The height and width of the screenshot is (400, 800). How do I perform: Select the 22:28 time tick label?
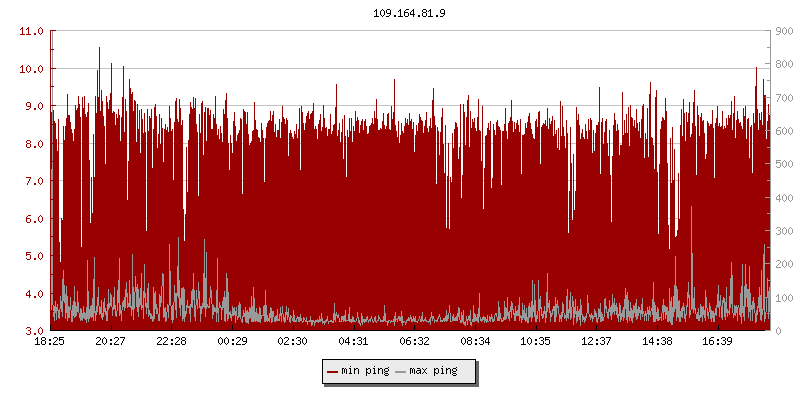click(172, 341)
